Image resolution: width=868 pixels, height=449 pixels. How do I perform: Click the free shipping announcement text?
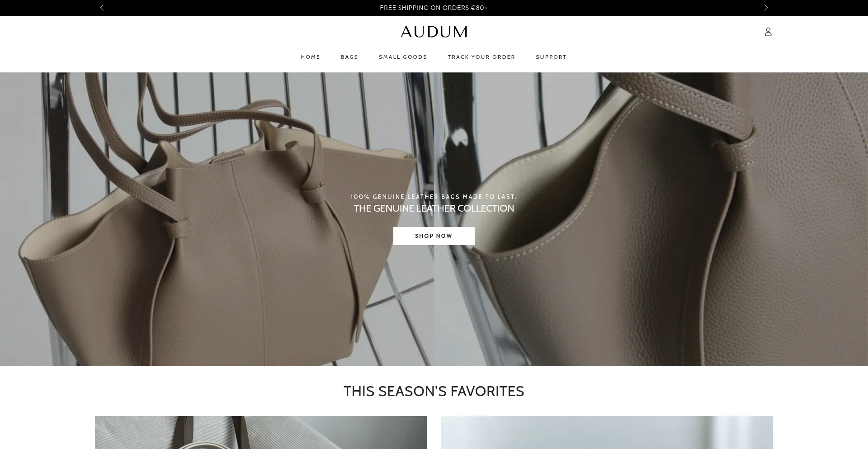(434, 8)
